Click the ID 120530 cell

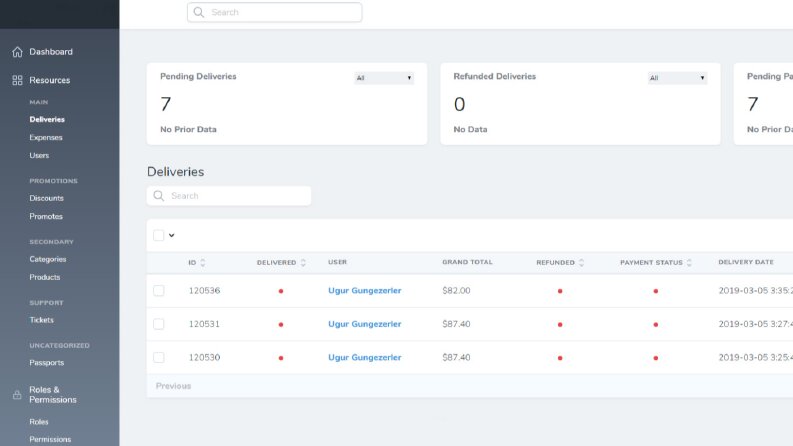[x=204, y=358]
